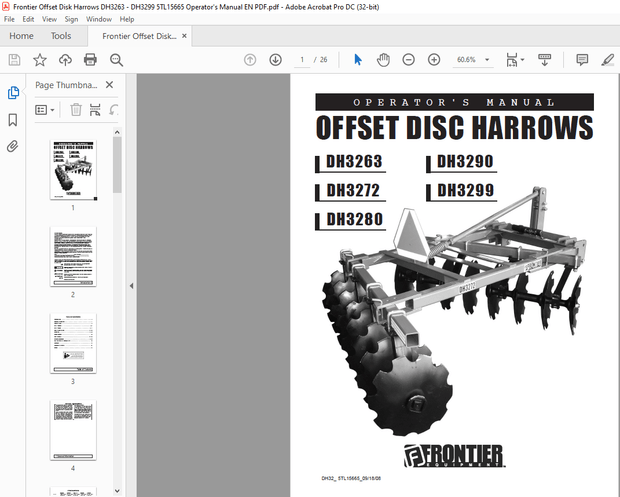Select page 3 thumbnail
This screenshot has width=620, height=497.
[73, 343]
